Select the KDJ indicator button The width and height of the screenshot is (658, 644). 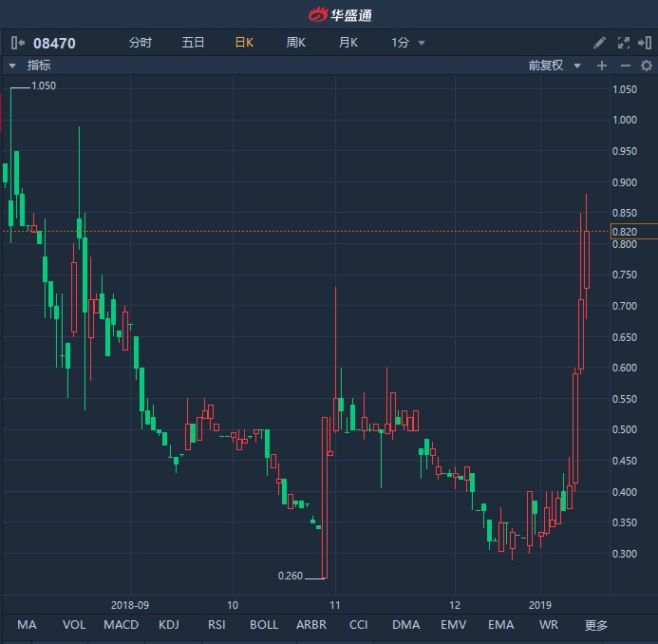169,624
